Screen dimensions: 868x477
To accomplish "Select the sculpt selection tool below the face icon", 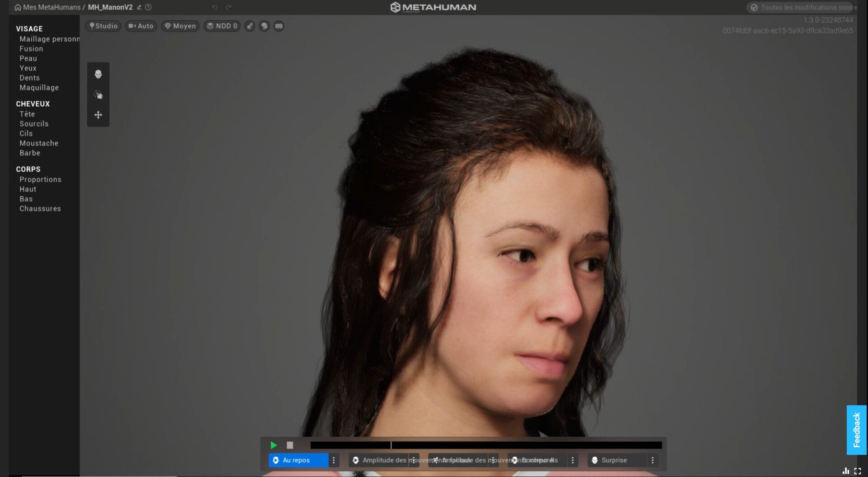I will (x=98, y=95).
